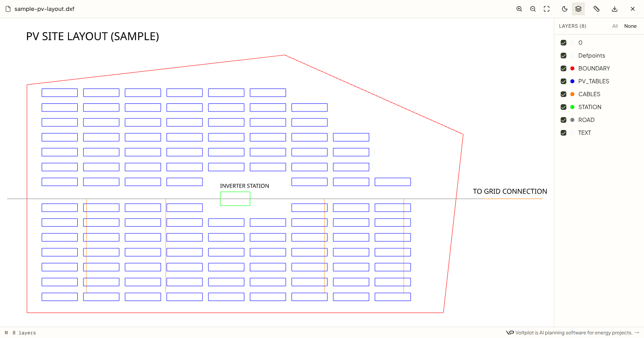Show all layers with the All button

click(x=615, y=26)
